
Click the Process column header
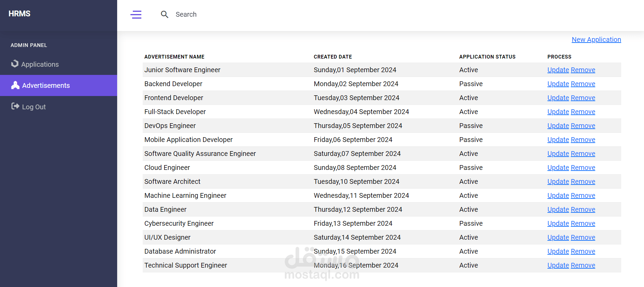click(x=559, y=57)
